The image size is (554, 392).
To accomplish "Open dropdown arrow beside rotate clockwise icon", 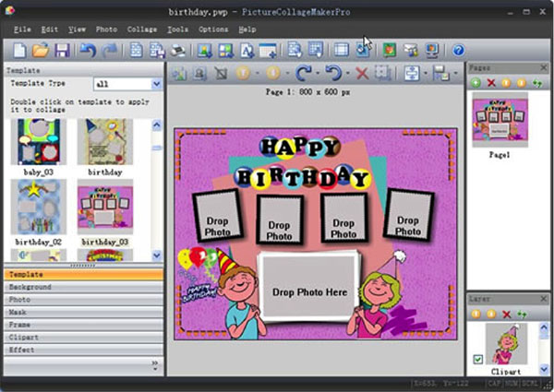I will (x=317, y=74).
